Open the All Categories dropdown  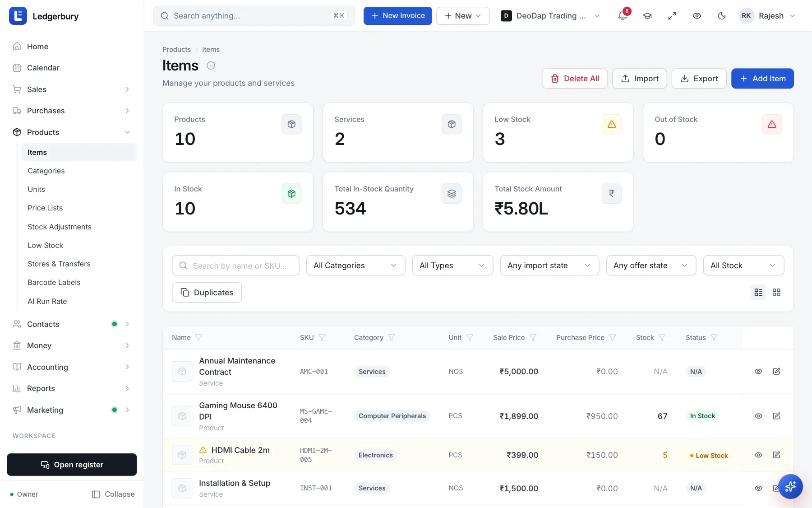pos(355,266)
